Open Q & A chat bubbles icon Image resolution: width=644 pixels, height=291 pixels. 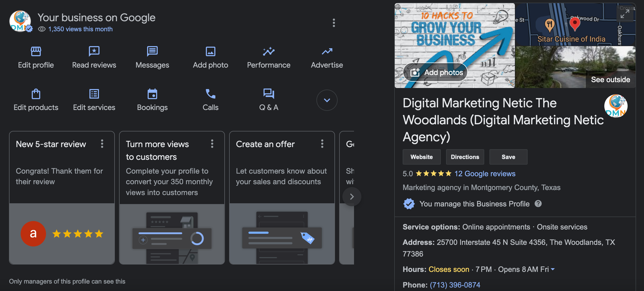269,94
